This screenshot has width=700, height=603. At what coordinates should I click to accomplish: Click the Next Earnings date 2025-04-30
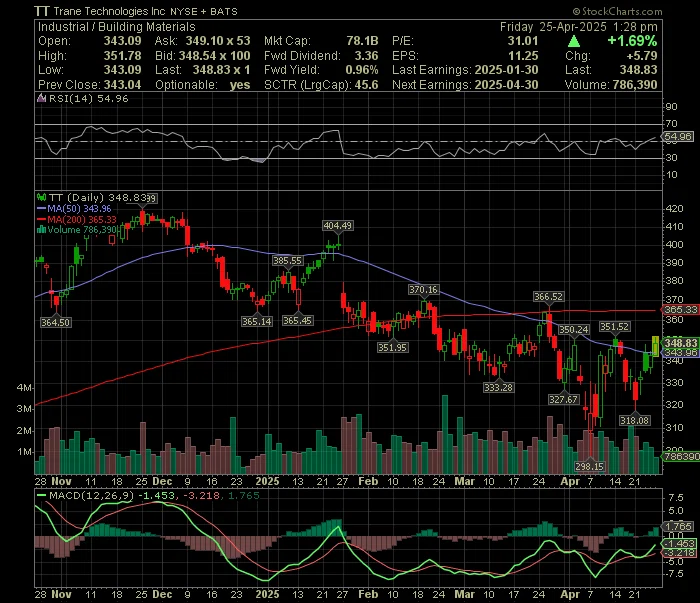[x=506, y=85]
